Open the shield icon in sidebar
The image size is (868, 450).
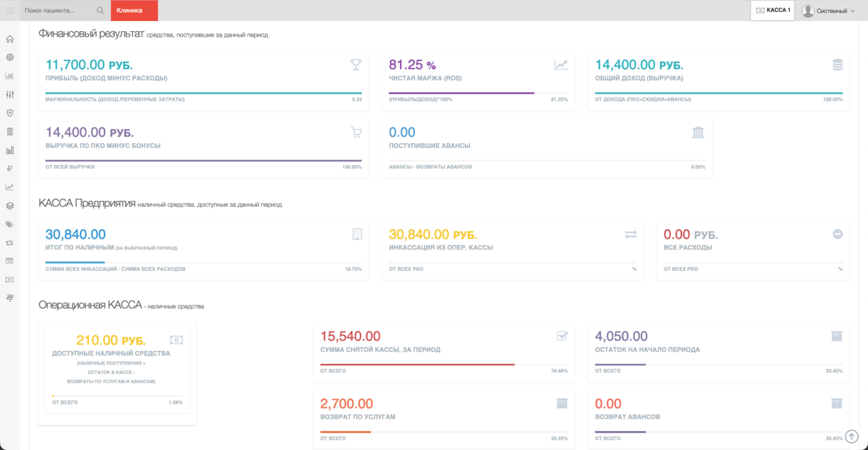click(9, 113)
